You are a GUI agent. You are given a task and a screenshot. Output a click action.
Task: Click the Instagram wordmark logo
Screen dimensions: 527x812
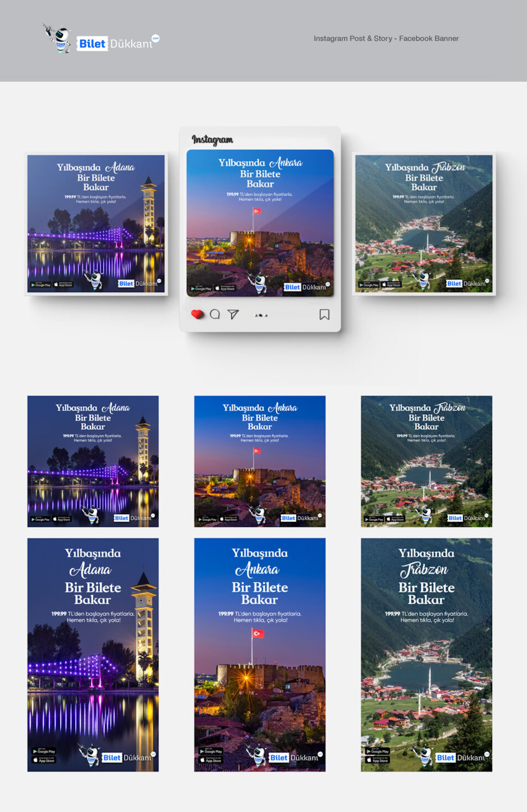click(x=212, y=140)
